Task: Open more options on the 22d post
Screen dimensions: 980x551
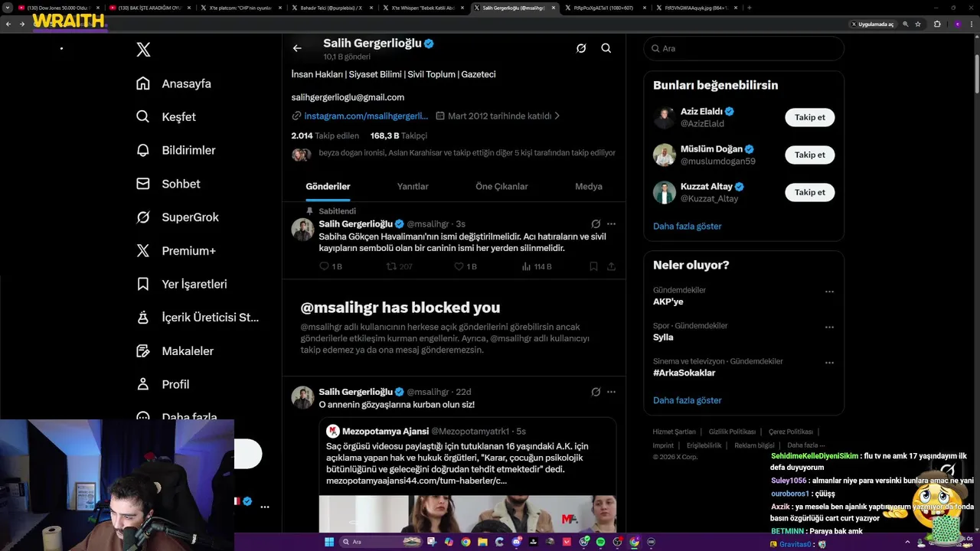Action: click(x=611, y=392)
